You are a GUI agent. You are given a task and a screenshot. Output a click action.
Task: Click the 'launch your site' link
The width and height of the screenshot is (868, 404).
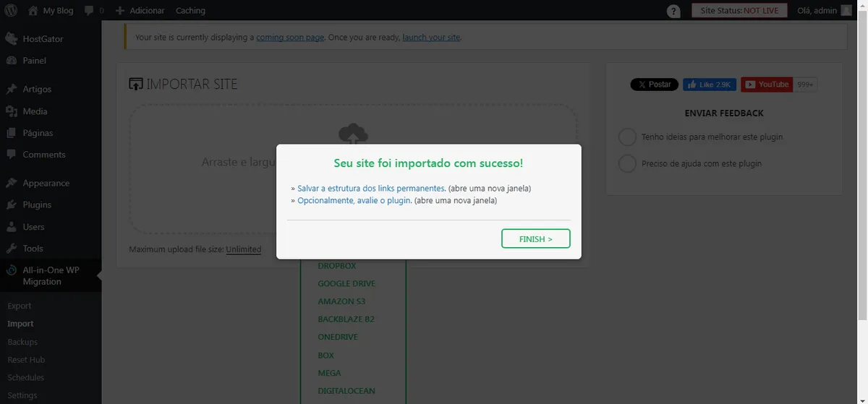coord(431,38)
